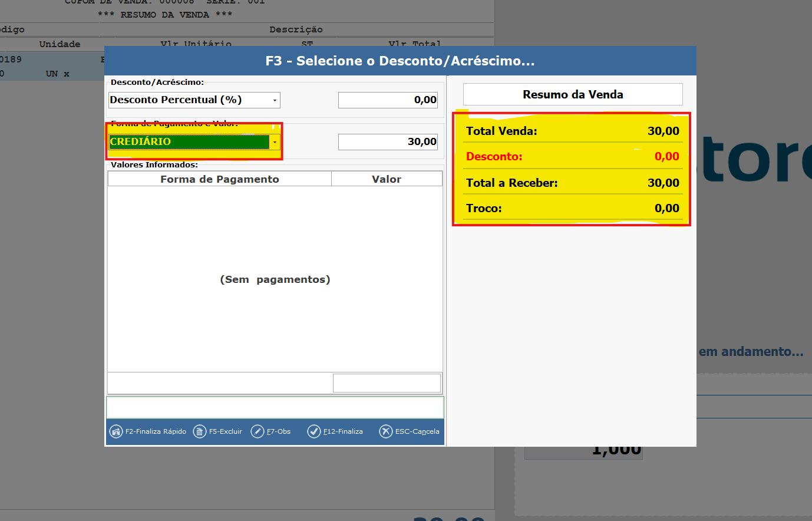The height and width of the screenshot is (521, 812).
Task: Click the F7-Obs pencil icon
Action: (x=258, y=431)
